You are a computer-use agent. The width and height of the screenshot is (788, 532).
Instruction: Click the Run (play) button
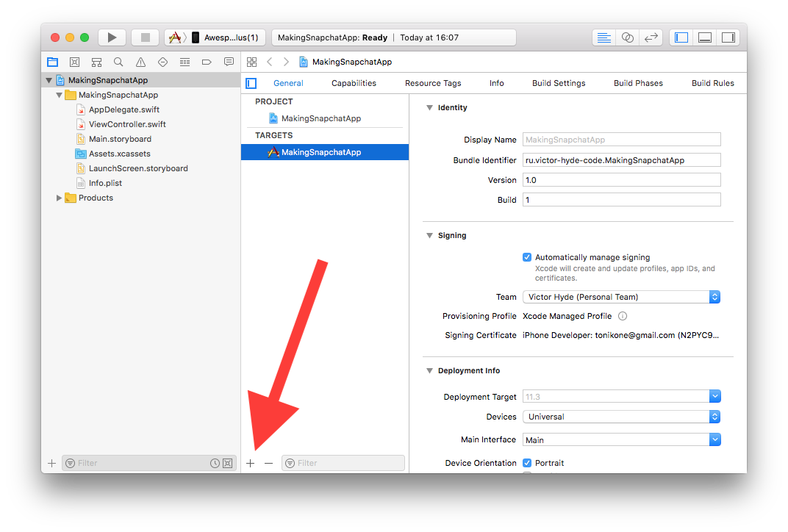tap(112, 37)
